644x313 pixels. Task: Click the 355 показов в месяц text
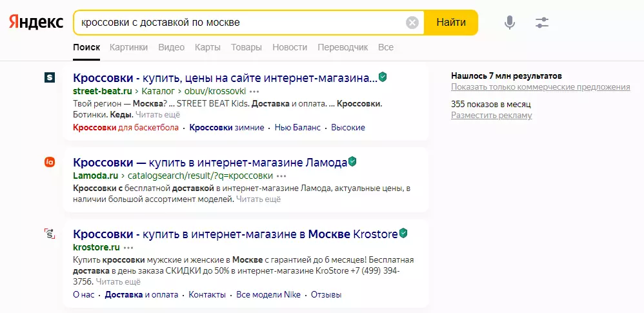coord(491,104)
